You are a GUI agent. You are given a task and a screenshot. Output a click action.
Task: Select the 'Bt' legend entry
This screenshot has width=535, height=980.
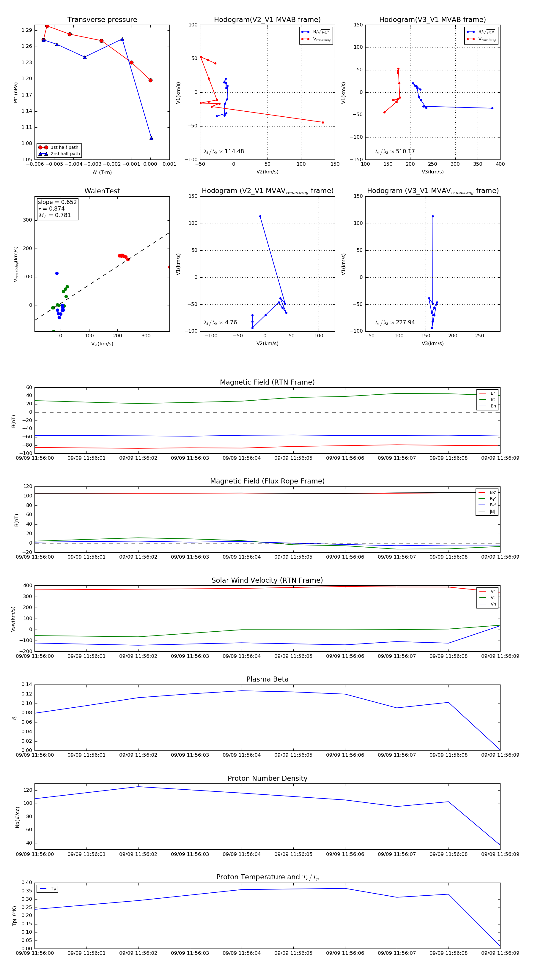(487, 399)
